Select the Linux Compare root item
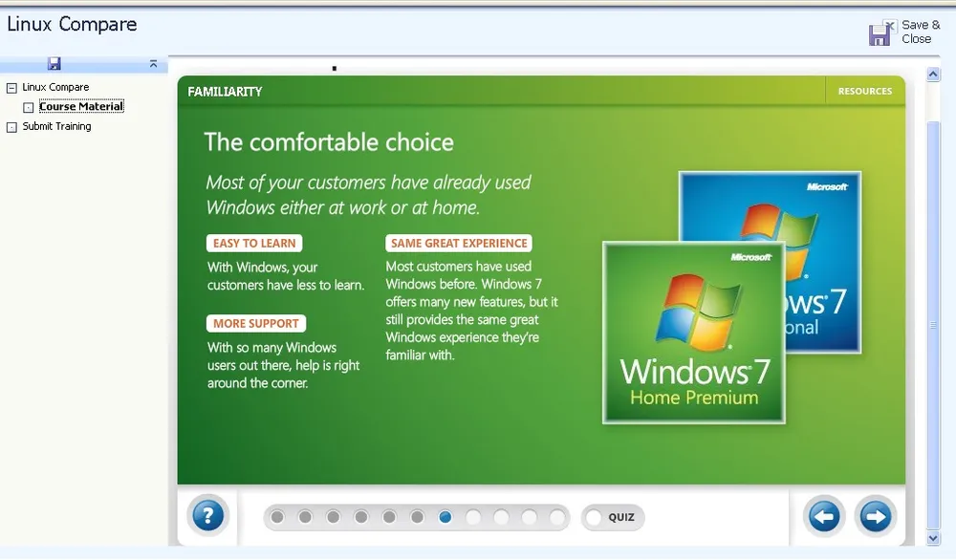 tap(55, 87)
